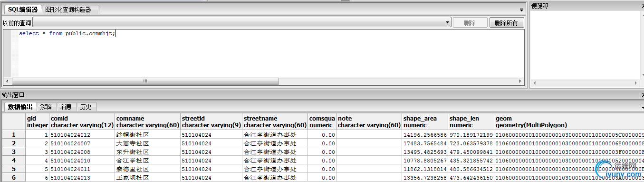The width and height of the screenshot is (644, 182).
Task: Select the shape_len column header
Action: pos(471,121)
